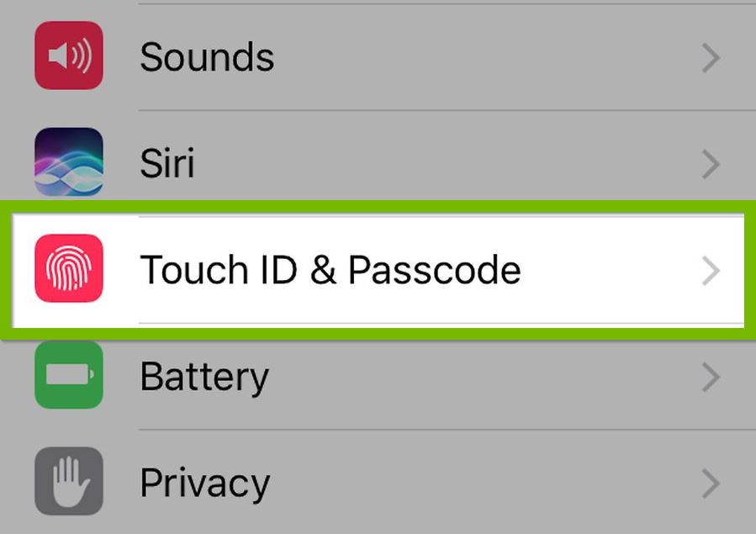Image resolution: width=756 pixels, height=534 pixels.
Task: Open Touch ID & Passcode via chevron
Action: (x=711, y=269)
